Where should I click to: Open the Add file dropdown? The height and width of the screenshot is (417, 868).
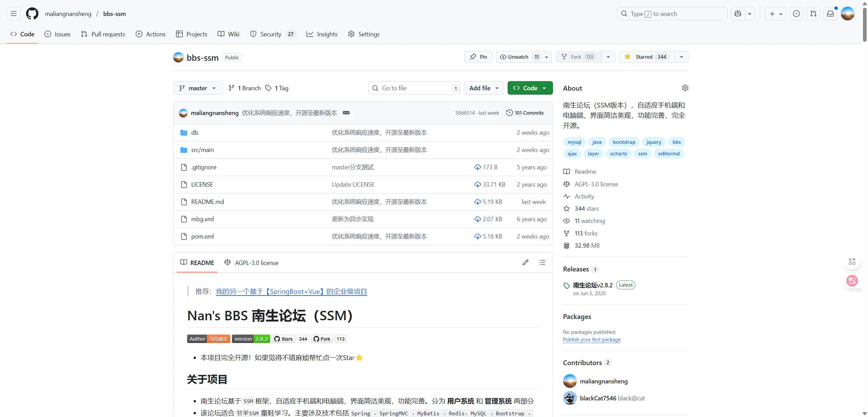point(484,88)
